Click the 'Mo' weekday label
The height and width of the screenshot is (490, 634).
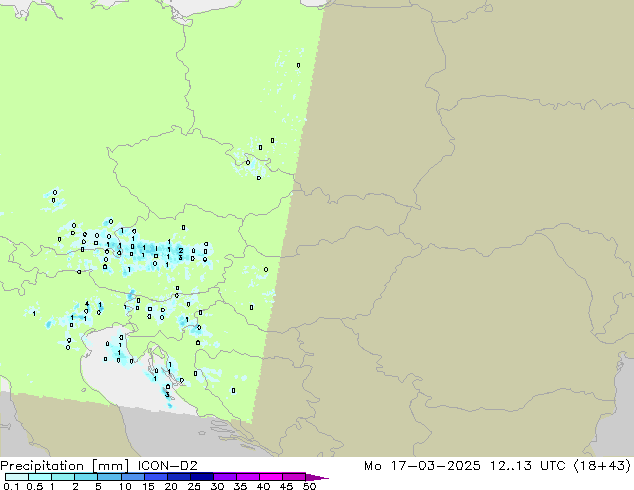[372, 466]
